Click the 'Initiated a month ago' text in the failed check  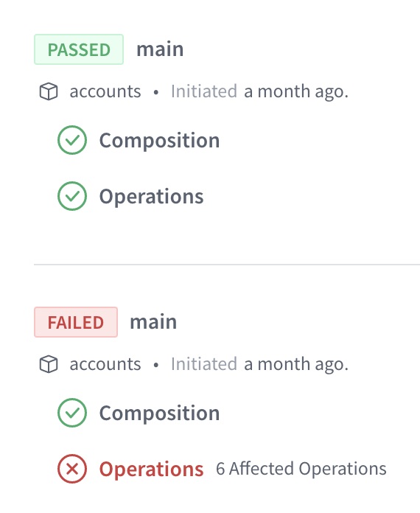[x=259, y=364]
